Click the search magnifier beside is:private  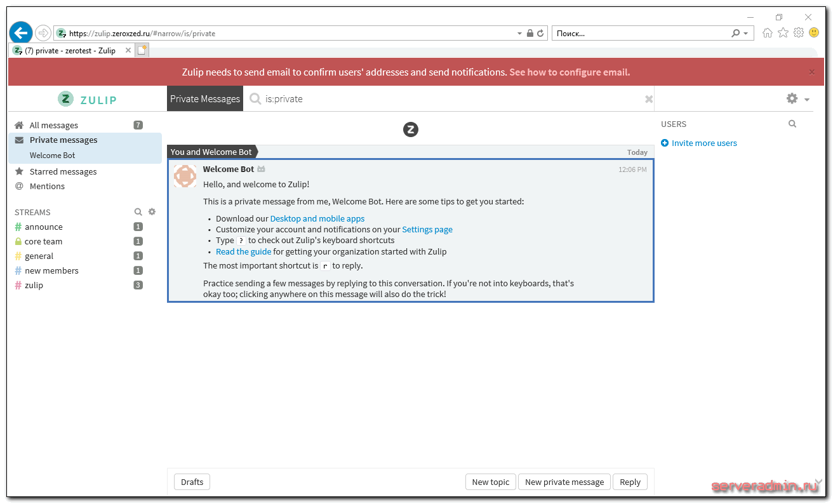(255, 99)
